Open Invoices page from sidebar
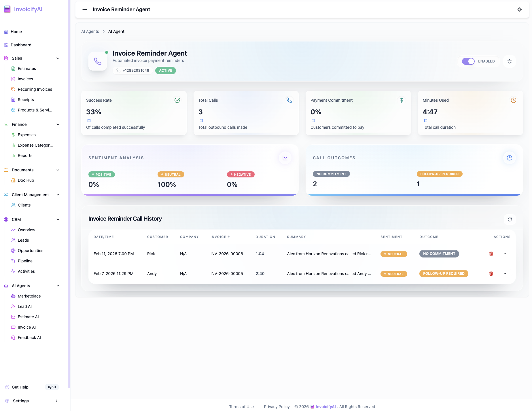 pos(25,79)
